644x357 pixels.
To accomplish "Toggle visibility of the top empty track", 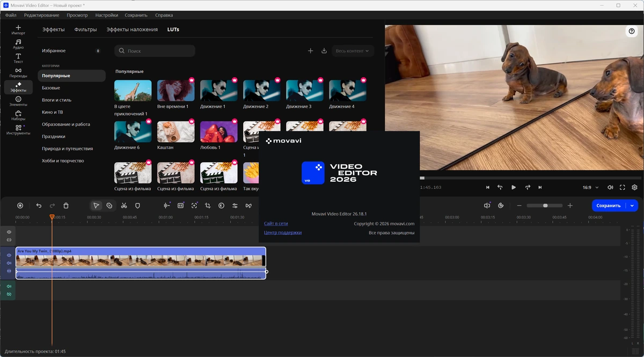I will [x=9, y=232].
